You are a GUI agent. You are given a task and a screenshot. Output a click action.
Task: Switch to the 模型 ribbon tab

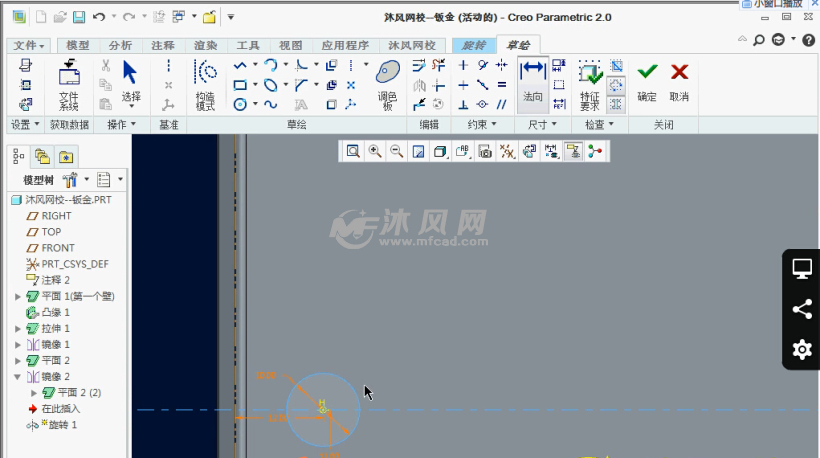point(78,45)
